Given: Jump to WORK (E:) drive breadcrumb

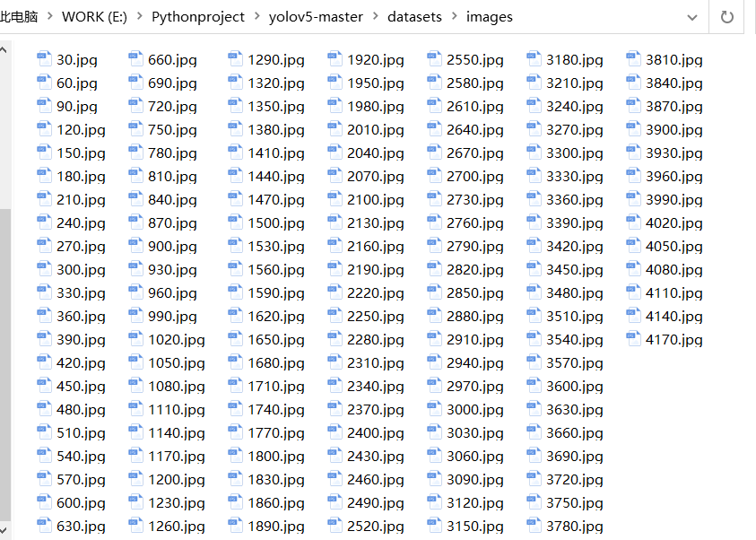Looking at the screenshot, I should (x=94, y=17).
